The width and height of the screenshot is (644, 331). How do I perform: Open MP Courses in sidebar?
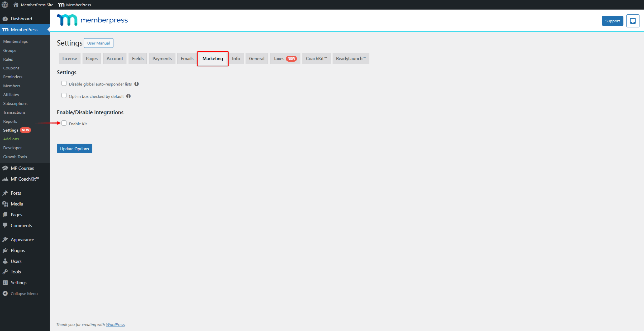pos(22,168)
